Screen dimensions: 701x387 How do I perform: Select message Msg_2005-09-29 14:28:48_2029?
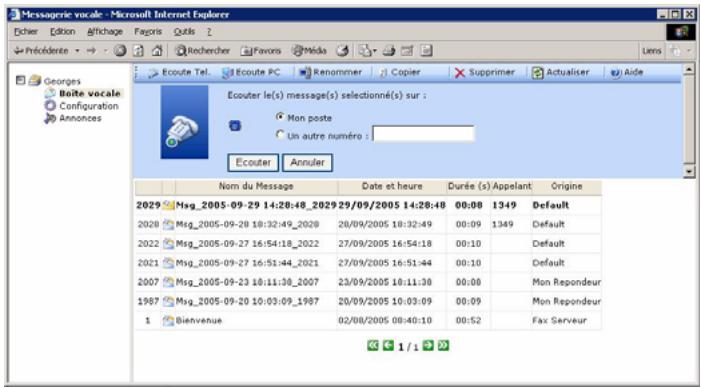click(256, 206)
